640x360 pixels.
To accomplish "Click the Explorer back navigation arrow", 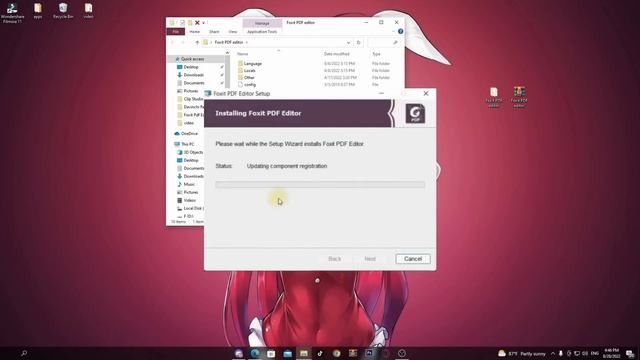I will (173, 42).
